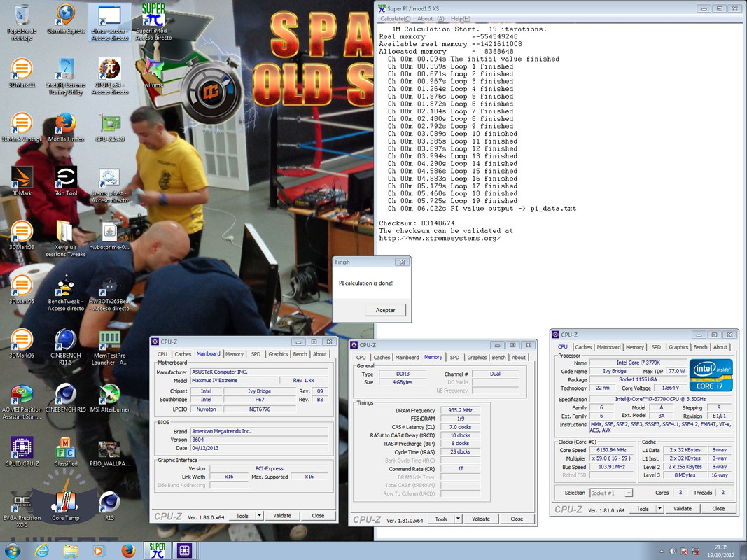
Task: Open the Calculate menu in Super PI
Action: tap(396, 19)
